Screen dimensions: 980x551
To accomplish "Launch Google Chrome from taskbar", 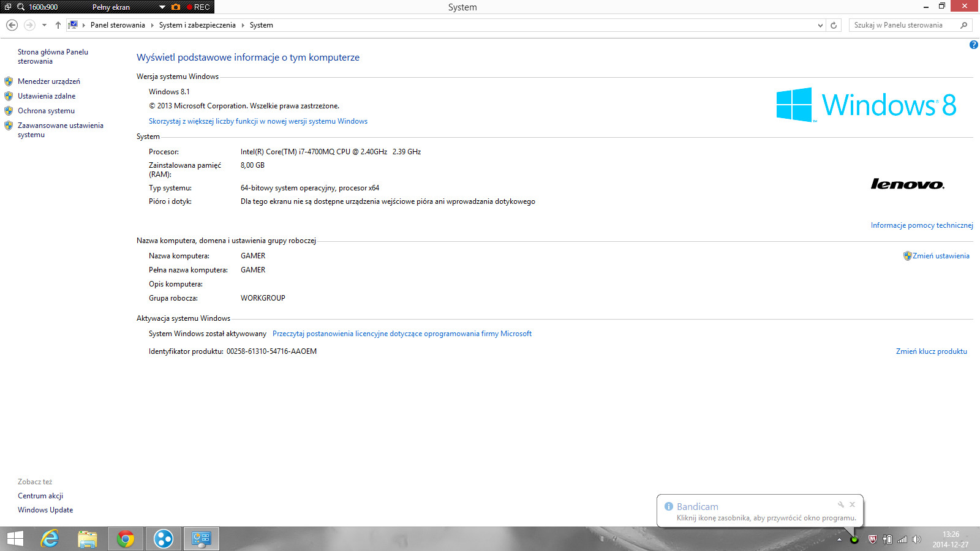I will [126, 539].
